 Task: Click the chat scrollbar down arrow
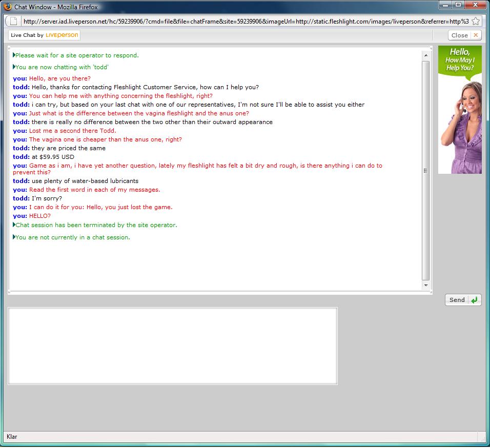(x=425, y=285)
